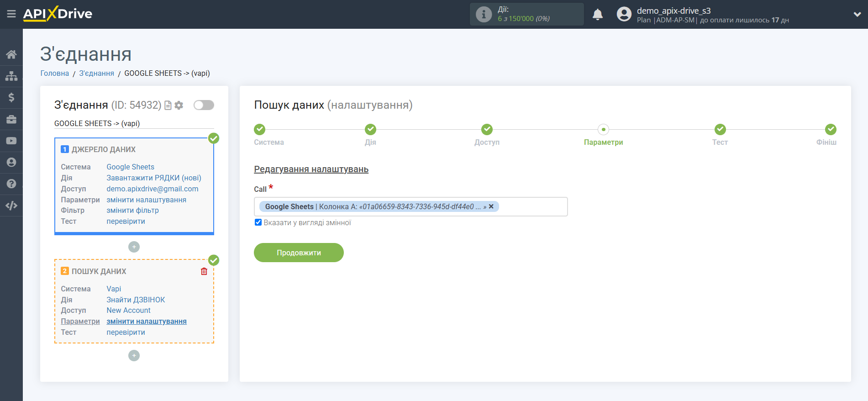
Task: Open the connection notes document icon
Action: click(x=168, y=105)
